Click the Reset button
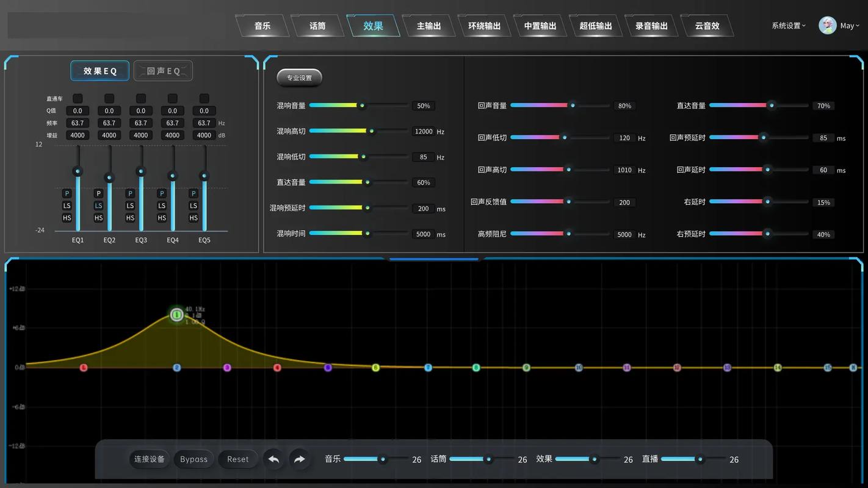Viewport: 868px width, 488px height. (x=238, y=459)
